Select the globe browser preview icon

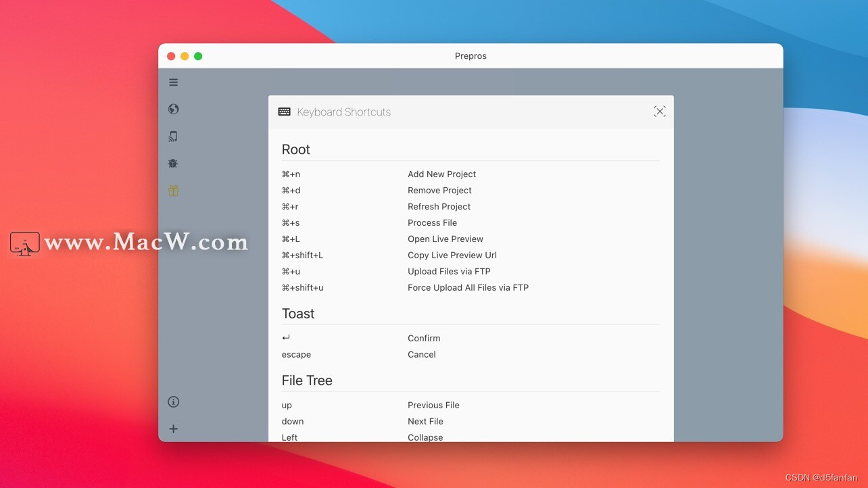(x=173, y=109)
